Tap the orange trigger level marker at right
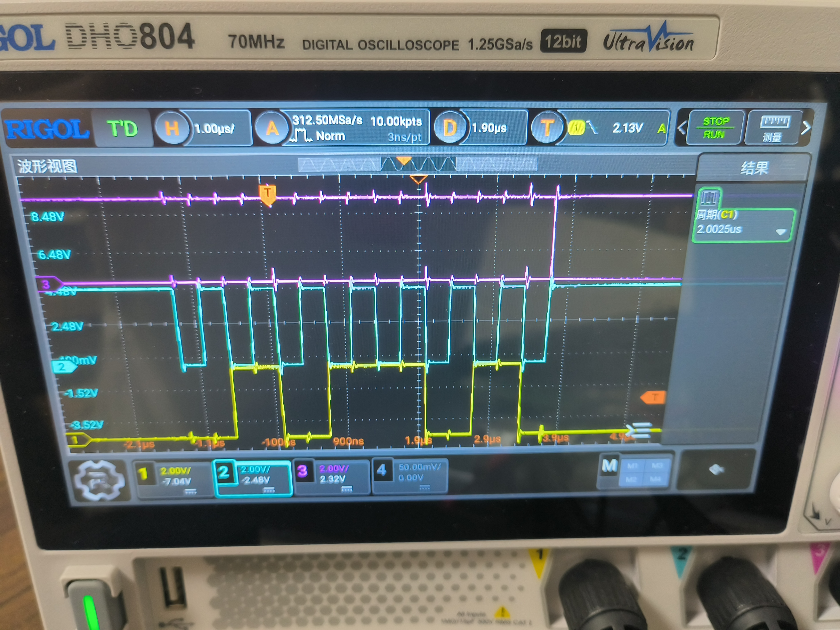The height and width of the screenshot is (630, 840). pos(653,397)
